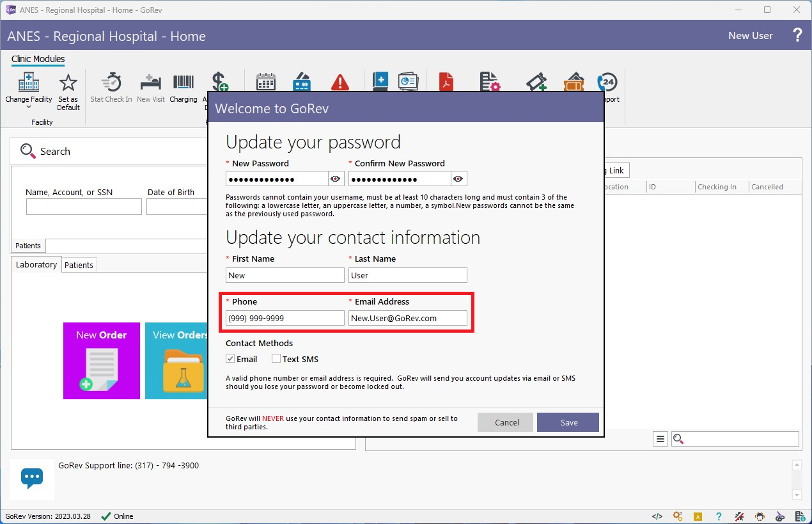Click the help question mark in header
Image resolution: width=812 pixels, height=524 pixels.
[797, 35]
